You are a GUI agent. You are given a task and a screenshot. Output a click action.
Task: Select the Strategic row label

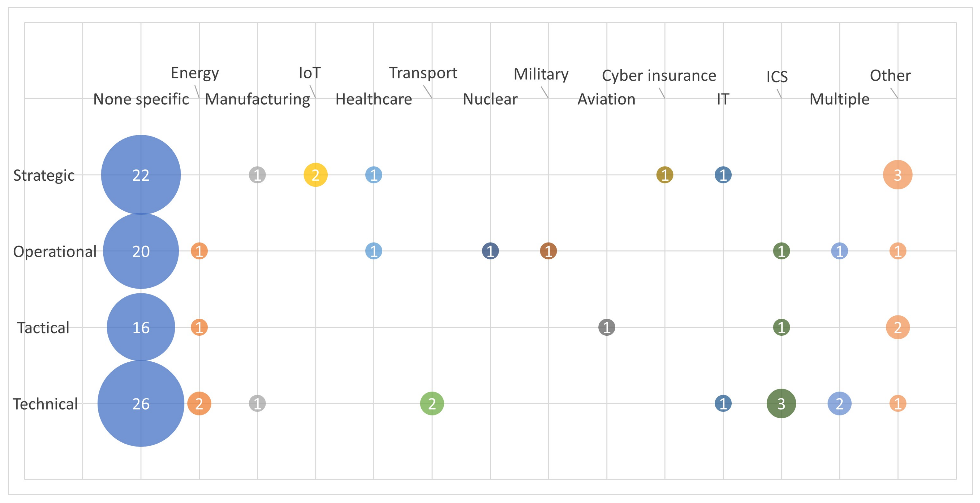(x=44, y=175)
